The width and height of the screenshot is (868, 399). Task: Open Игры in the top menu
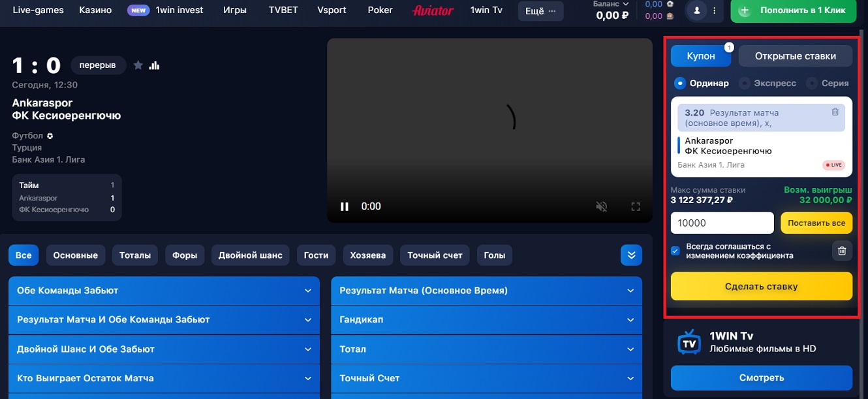coord(235,10)
